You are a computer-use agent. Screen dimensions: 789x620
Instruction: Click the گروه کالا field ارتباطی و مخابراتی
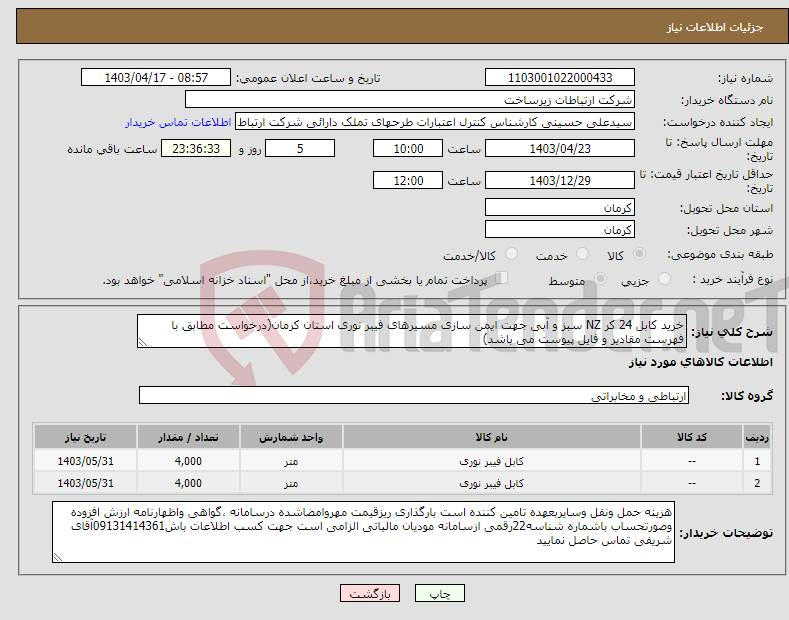tap(414, 396)
